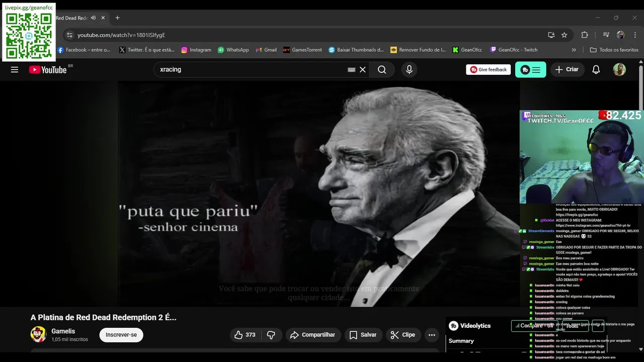Open the Gamelis channel avatar
The height and width of the screenshot is (362, 644).
click(39, 334)
